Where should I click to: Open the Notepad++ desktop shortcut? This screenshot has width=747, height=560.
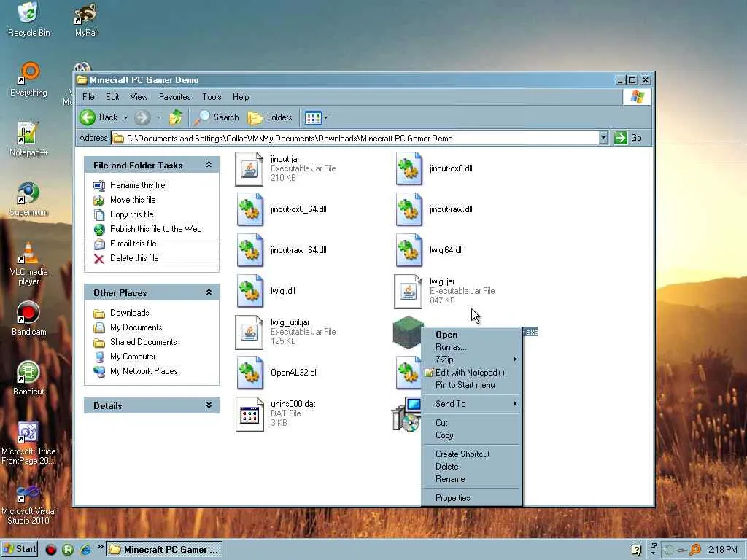tap(28, 139)
